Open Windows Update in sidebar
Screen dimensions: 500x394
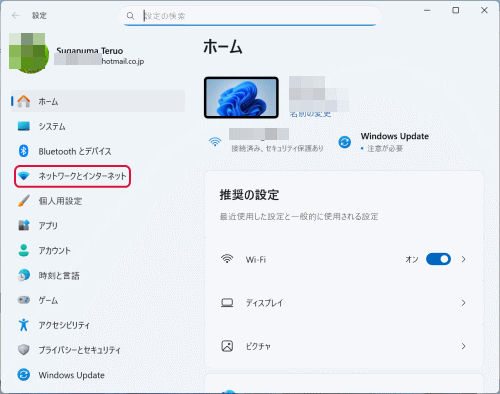pyautogui.click(x=98, y=375)
